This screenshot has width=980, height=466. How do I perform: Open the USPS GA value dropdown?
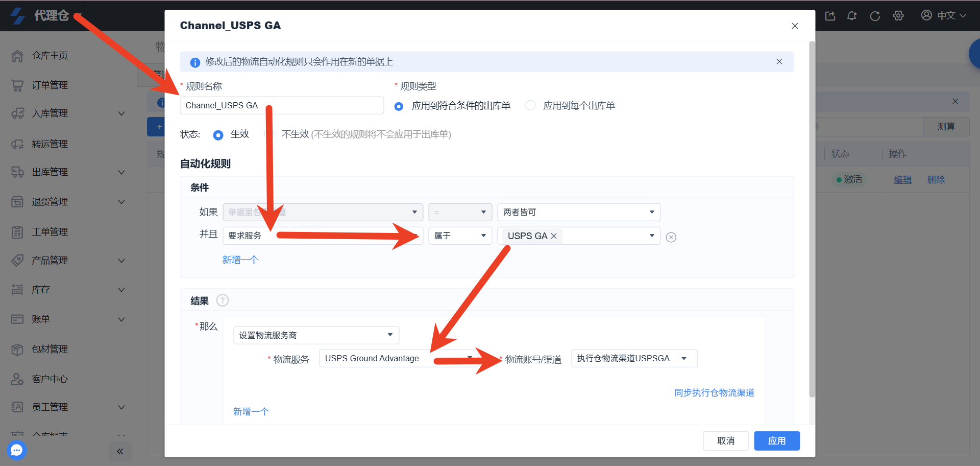[579, 236]
